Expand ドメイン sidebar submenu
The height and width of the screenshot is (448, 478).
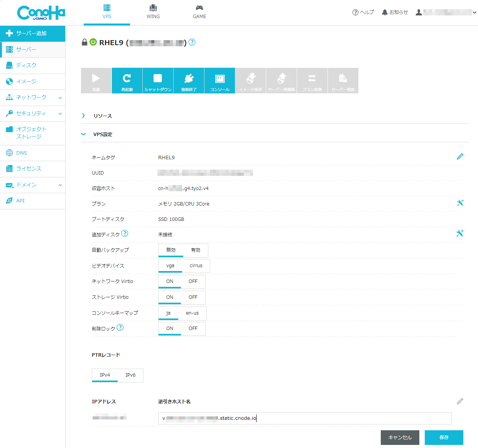pyautogui.click(x=60, y=185)
